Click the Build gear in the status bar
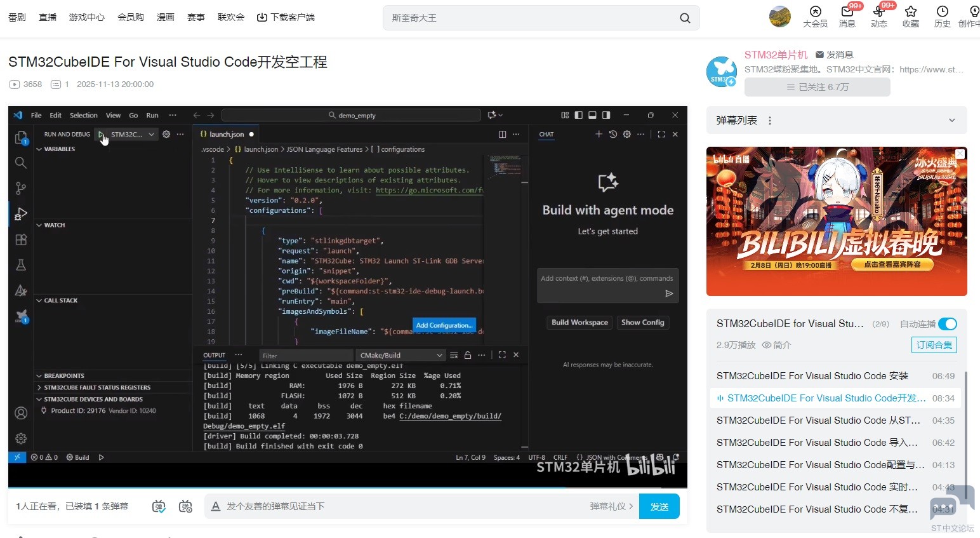980x538 pixels. pyautogui.click(x=78, y=457)
